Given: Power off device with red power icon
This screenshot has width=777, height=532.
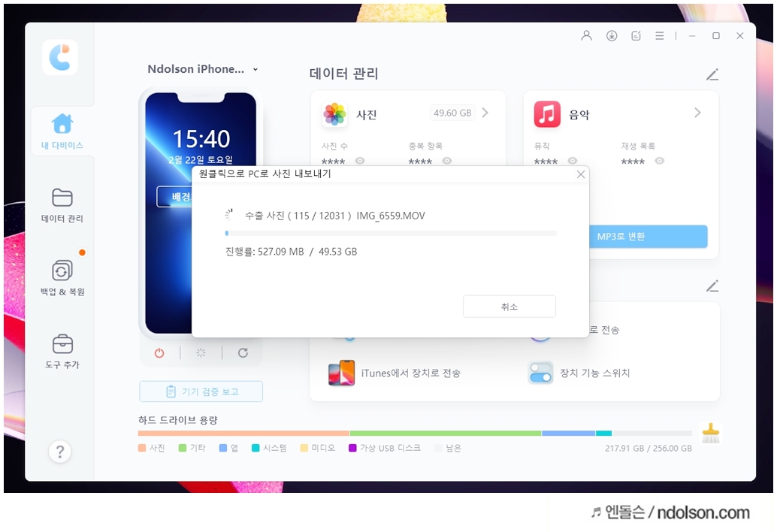Looking at the screenshot, I should pos(159,353).
